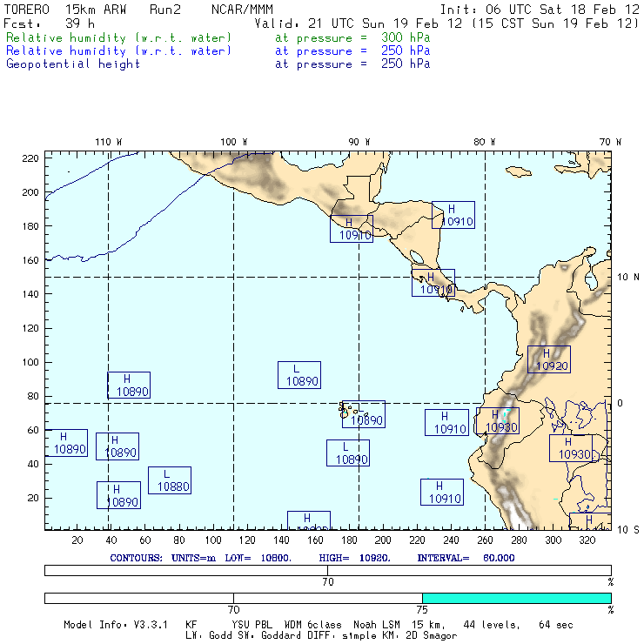The width and height of the screenshot is (644, 644).
Task: Select the 'L 10880' low pressure label box
Action: click(x=170, y=480)
